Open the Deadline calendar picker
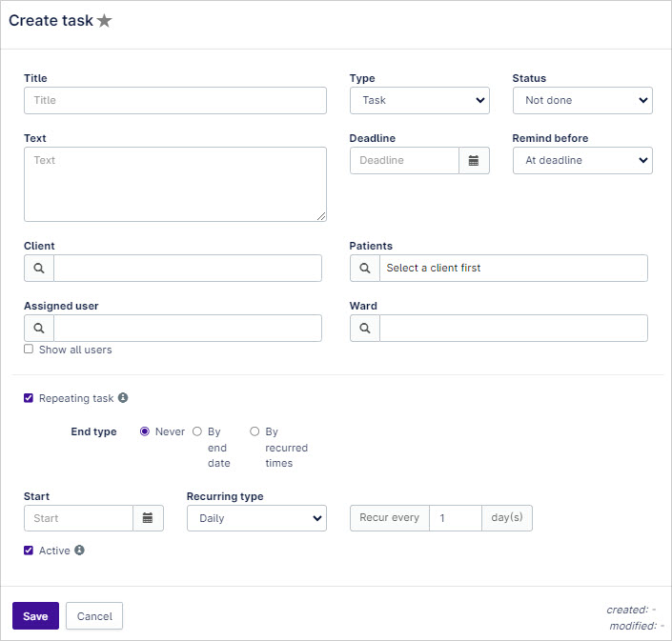This screenshot has width=672, height=641. pyautogui.click(x=474, y=161)
